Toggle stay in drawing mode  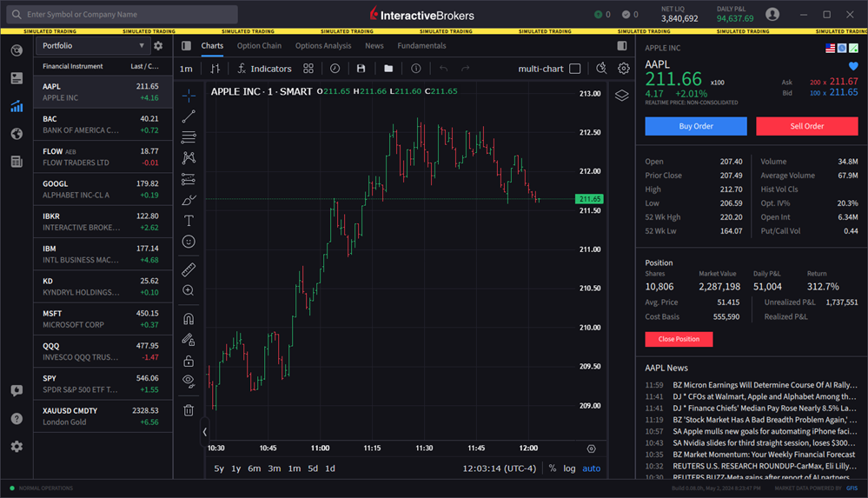[189, 340]
